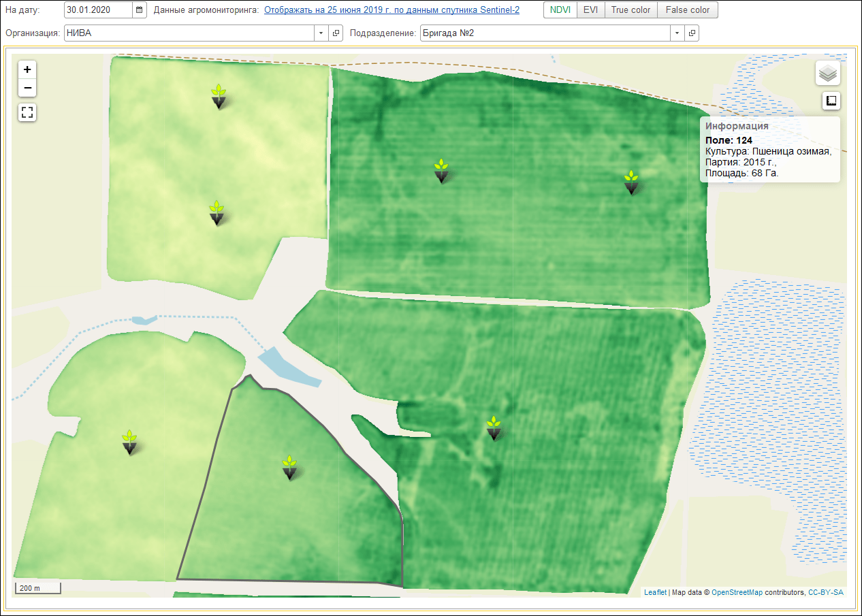Open the OpenStreetMap attribution link
The height and width of the screenshot is (616, 862).
point(737,592)
